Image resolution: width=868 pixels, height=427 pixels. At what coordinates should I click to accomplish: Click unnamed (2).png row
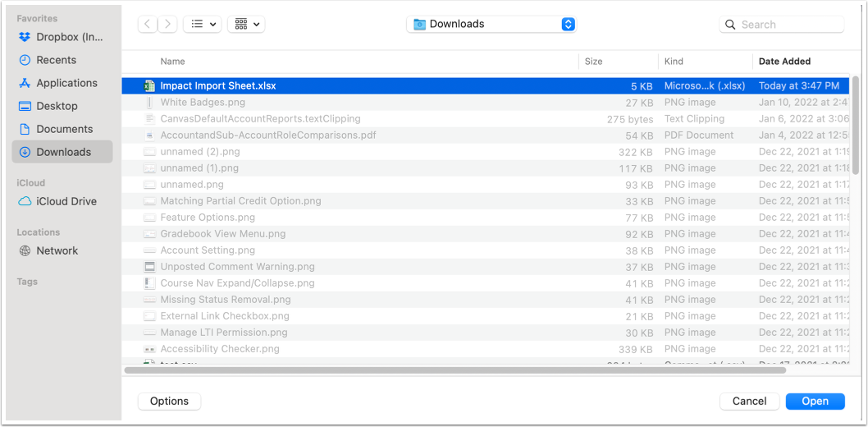point(486,152)
